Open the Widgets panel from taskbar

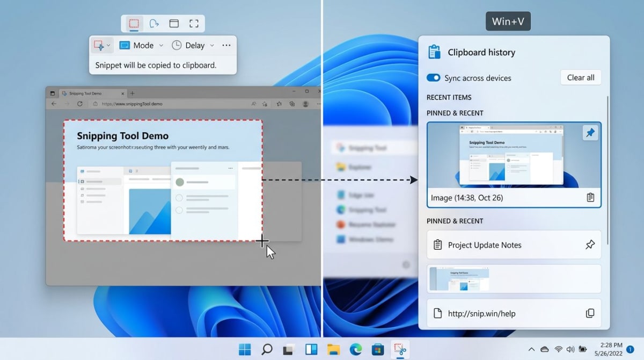311,349
